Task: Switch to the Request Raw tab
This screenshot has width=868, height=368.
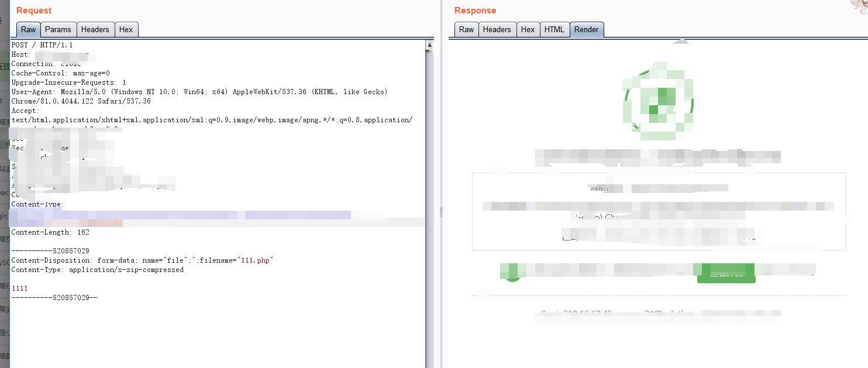Action: (x=28, y=30)
